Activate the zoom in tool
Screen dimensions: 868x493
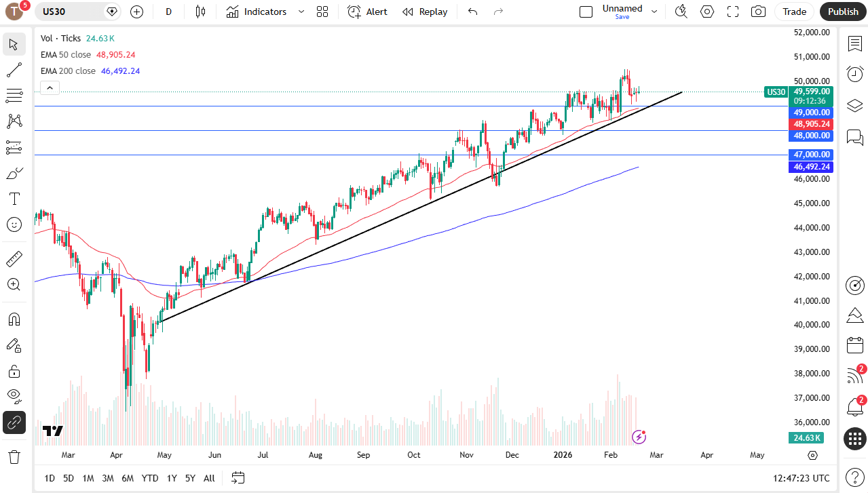click(x=14, y=285)
